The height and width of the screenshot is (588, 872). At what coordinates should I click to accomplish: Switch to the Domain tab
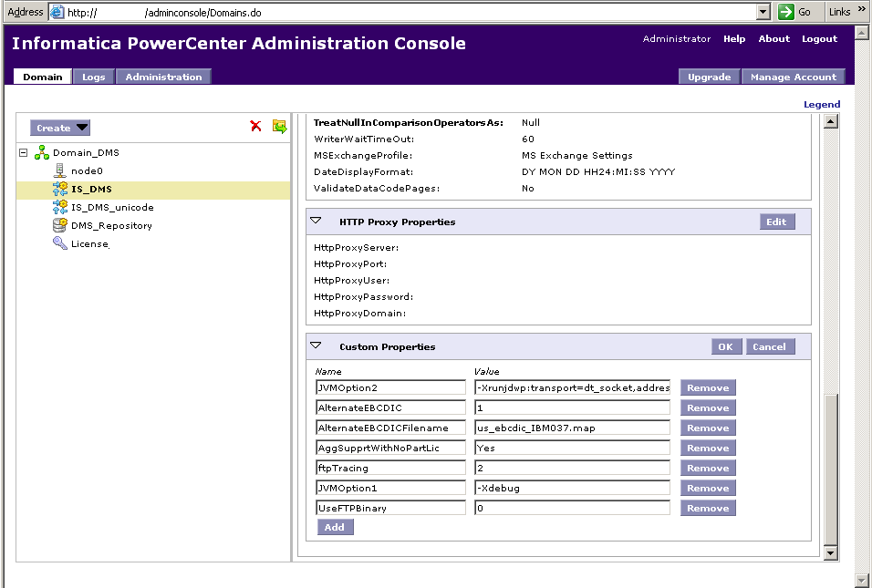43,77
